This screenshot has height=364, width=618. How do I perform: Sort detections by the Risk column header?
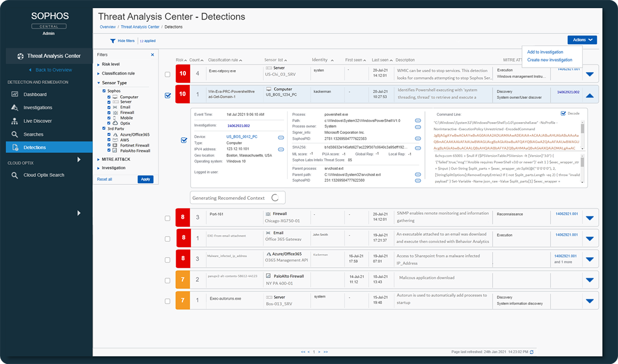[181, 60]
